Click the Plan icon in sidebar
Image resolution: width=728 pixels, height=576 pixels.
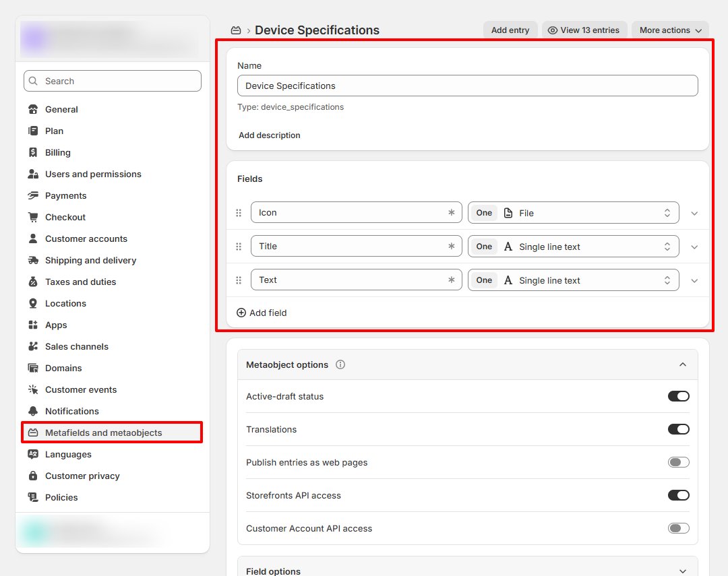pos(33,131)
